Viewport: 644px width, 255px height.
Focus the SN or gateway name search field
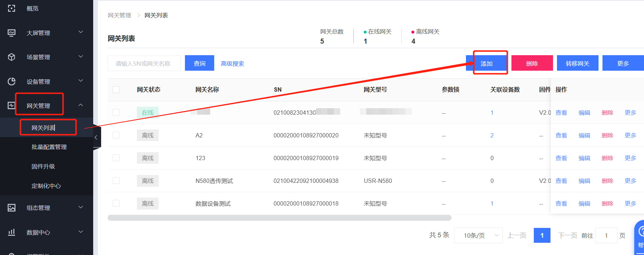click(144, 63)
